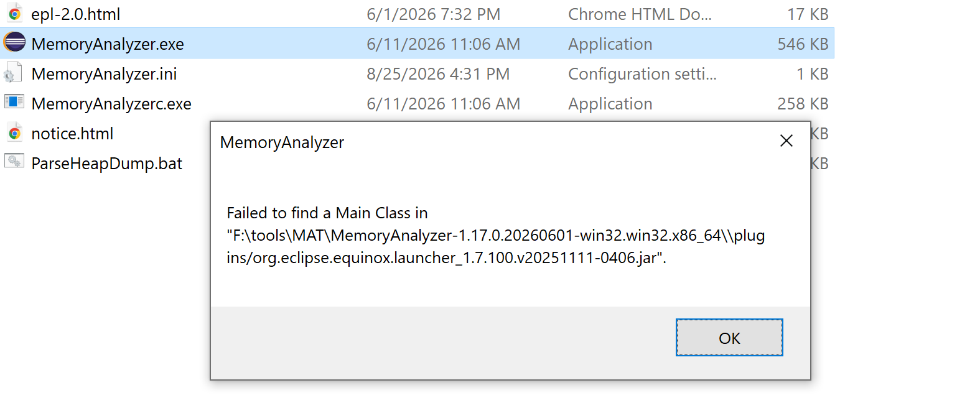Screen dimensions: 980x403
Task: Click the Chrome icon beside epl-2.0.html
Action: pyautogui.click(x=14, y=14)
